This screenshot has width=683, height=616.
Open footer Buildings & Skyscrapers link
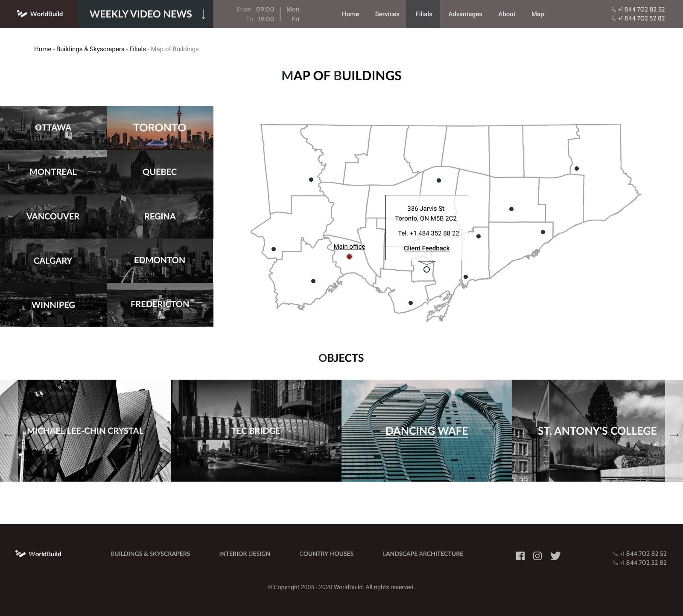(150, 554)
